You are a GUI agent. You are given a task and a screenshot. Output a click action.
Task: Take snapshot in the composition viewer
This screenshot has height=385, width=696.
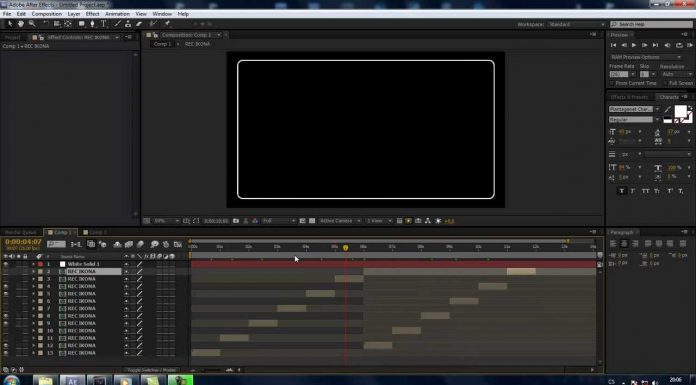pyautogui.click(x=236, y=221)
